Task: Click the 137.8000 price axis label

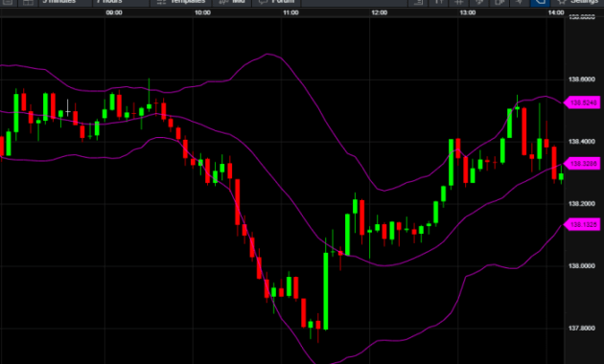Action: [x=582, y=329]
